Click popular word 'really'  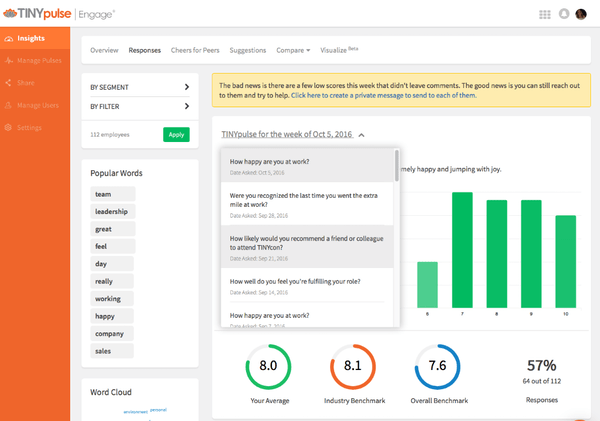(x=112, y=281)
